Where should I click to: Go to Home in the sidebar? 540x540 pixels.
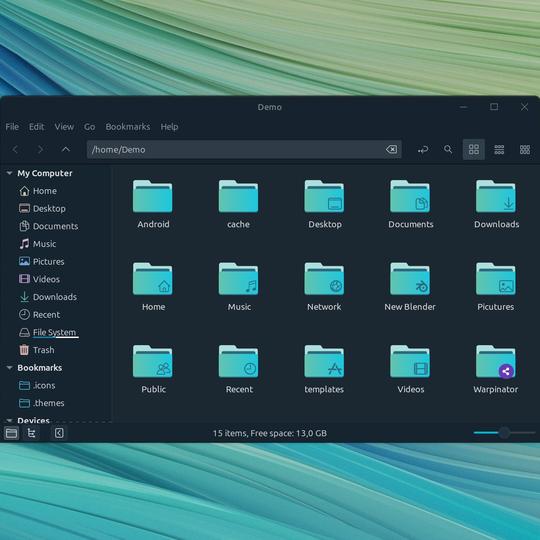pos(38,191)
